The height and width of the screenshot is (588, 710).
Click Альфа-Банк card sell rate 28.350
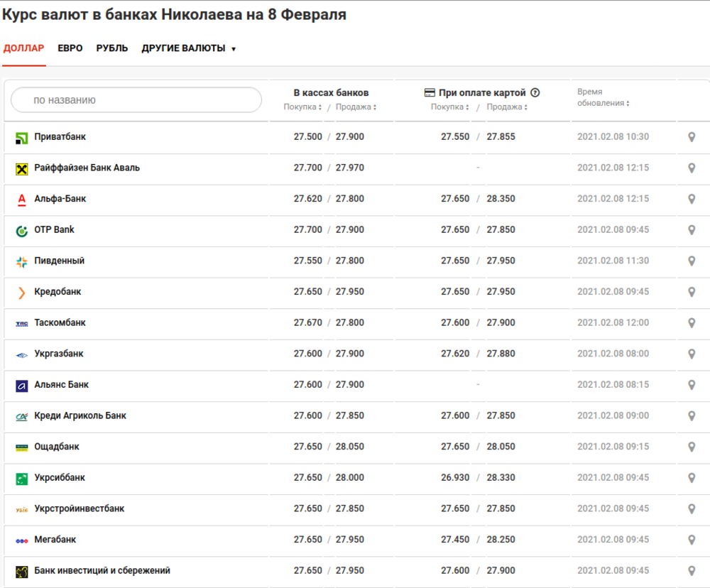pyautogui.click(x=501, y=199)
